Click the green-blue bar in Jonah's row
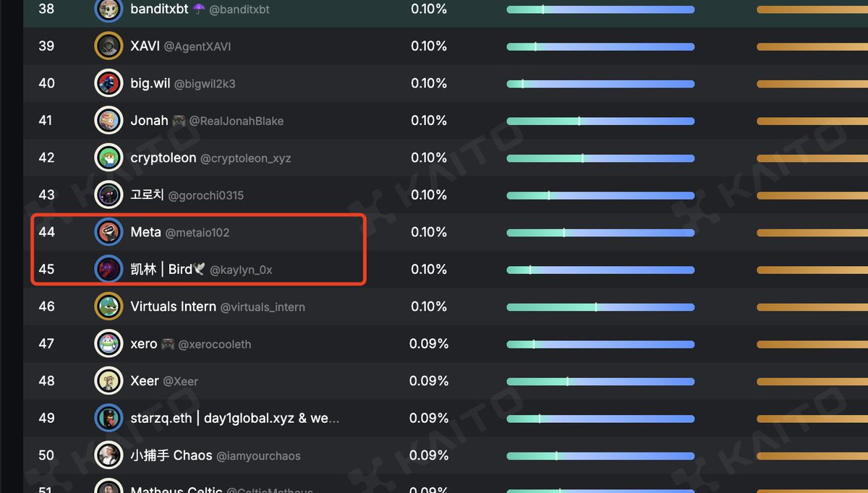This screenshot has height=493, width=868. [x=600, y=121]
